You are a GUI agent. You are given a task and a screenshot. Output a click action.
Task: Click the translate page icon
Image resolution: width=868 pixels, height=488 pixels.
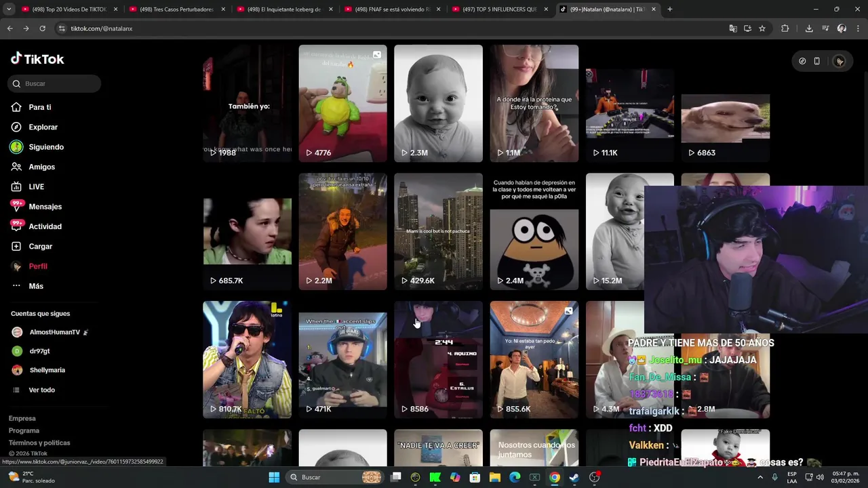(733, 28)
